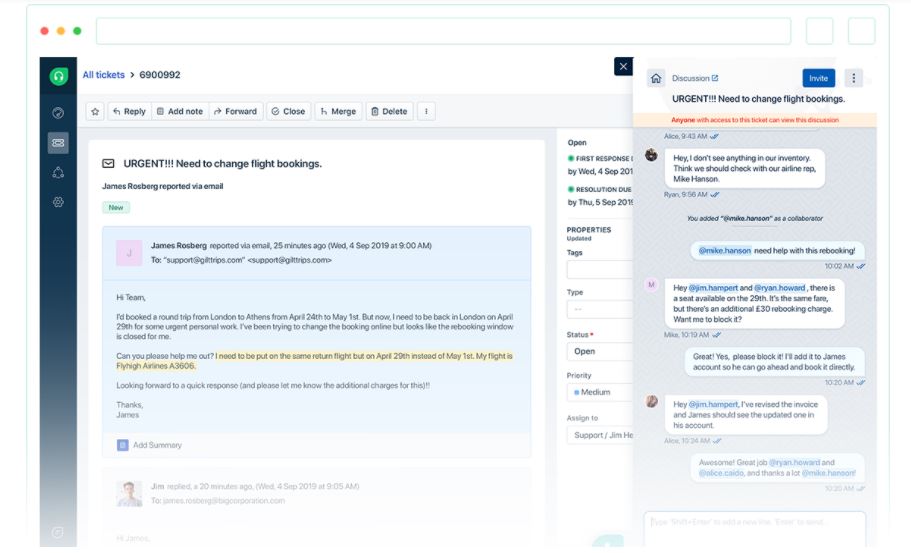Click the Reply button
The height and width of the screenshot is (553, 911).
pyautogui.click(x=129, y=112)
